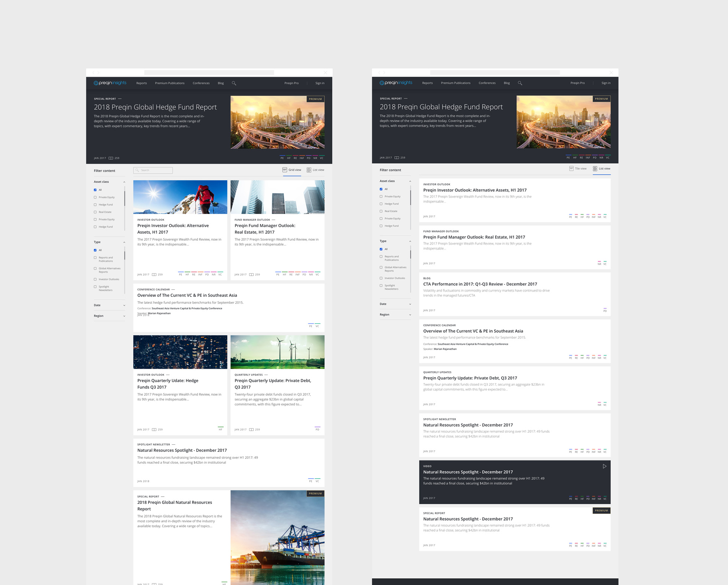The height and width of the screenshot is (585, 728).
Task: Open CTA Performance in 2017 article title
Action: (480, 284)
